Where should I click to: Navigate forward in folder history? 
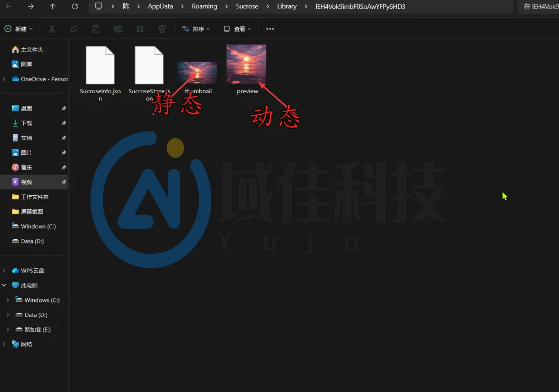(31, 6)
